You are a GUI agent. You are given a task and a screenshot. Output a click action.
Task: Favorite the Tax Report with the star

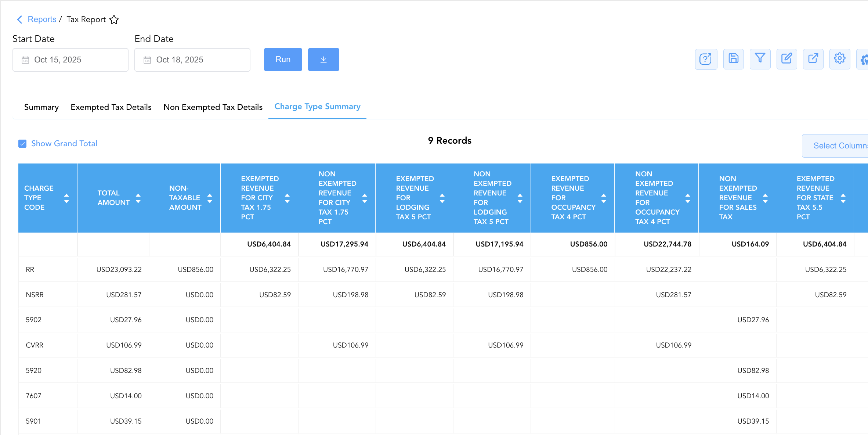coord(114,19)
